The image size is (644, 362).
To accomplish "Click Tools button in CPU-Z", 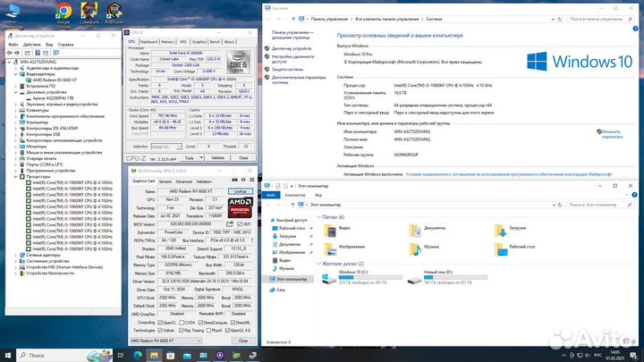I will 190,158.
